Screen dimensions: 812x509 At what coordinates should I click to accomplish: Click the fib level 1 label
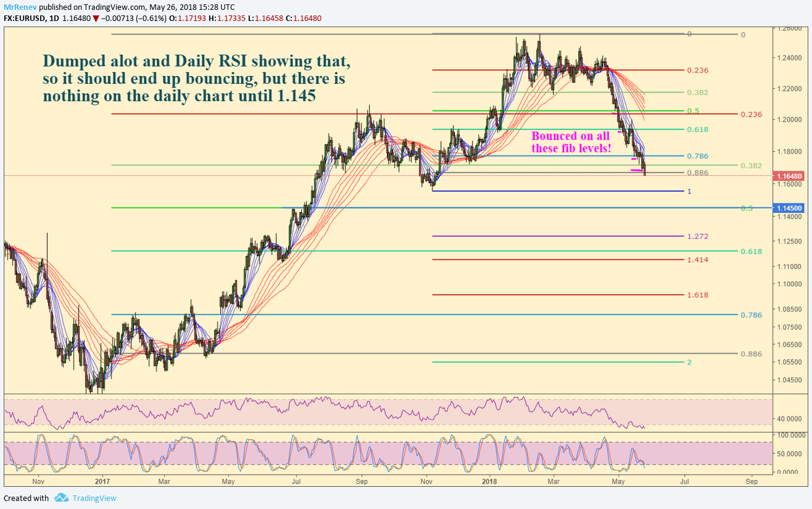point(689,192)
